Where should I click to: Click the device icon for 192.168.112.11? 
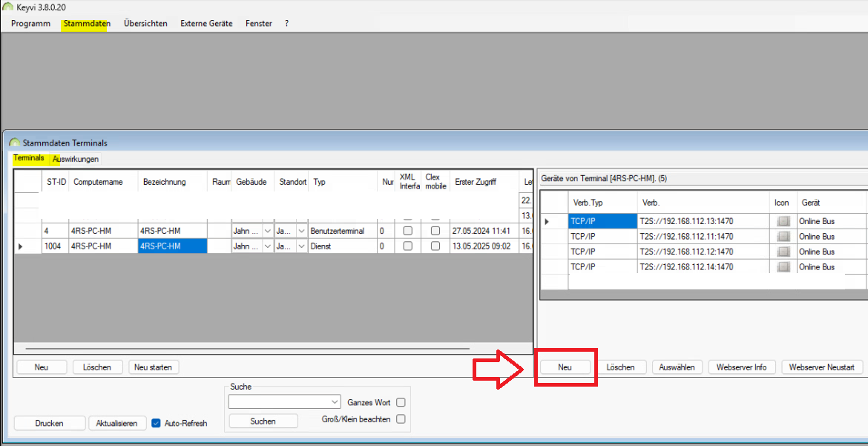click(783, 237)
